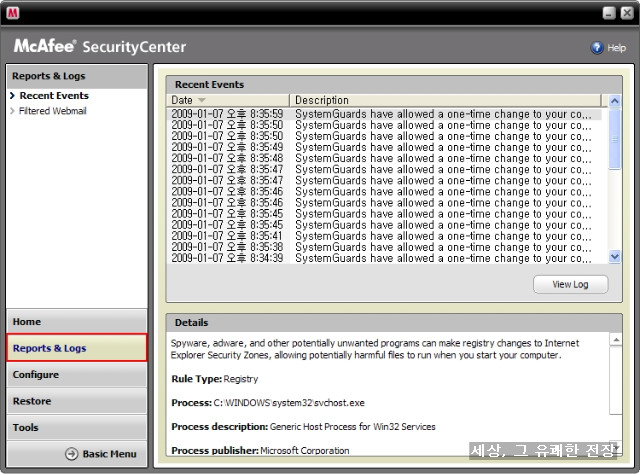
Task: Sort events by the Date column header
Action: 228,100
